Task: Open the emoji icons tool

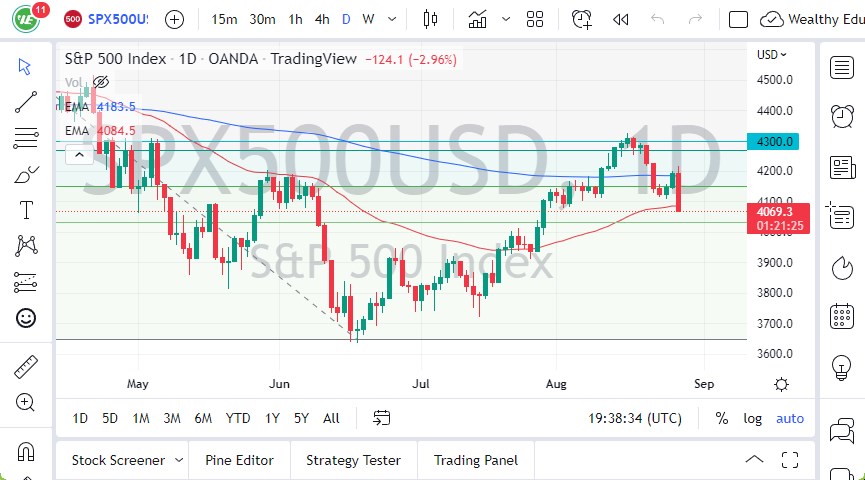Action: 26,318
